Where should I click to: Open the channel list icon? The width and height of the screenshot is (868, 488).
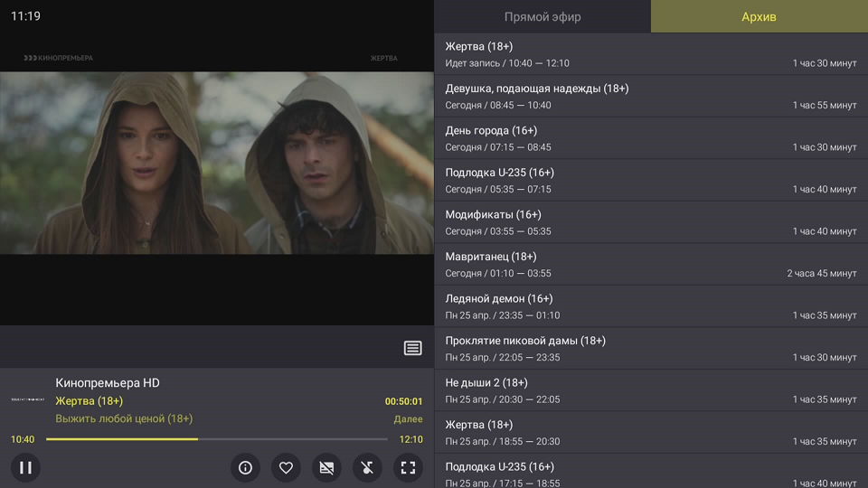coord(412,348)
